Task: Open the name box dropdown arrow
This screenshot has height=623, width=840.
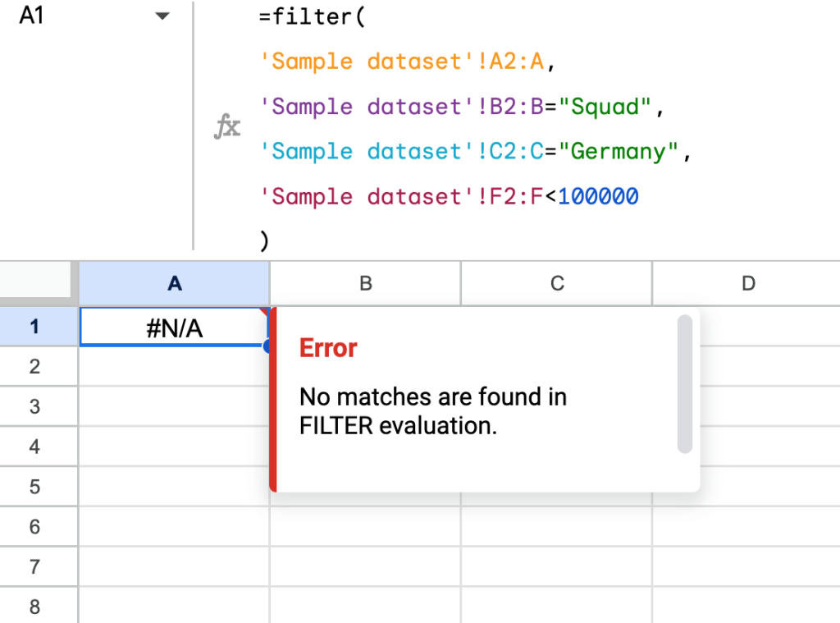Action: 163,15
